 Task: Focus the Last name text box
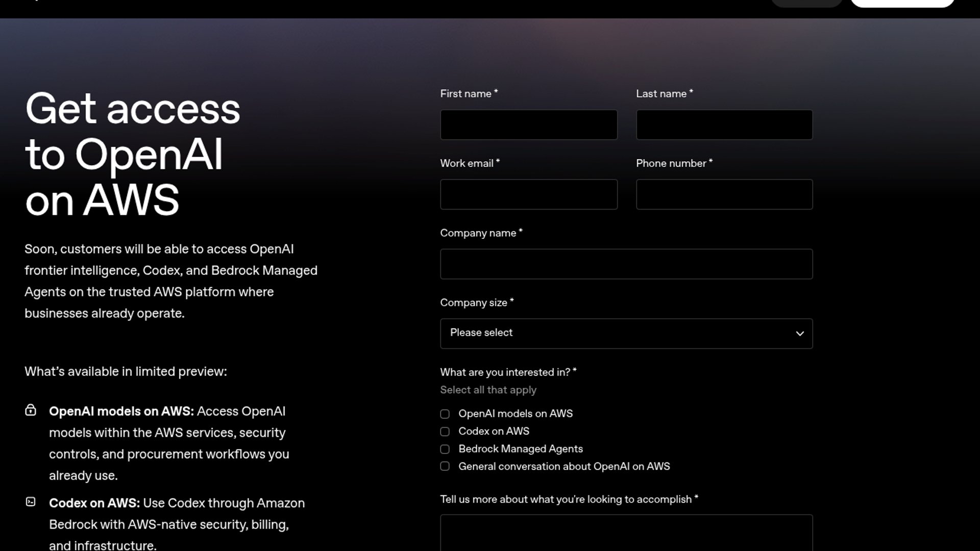724,124
